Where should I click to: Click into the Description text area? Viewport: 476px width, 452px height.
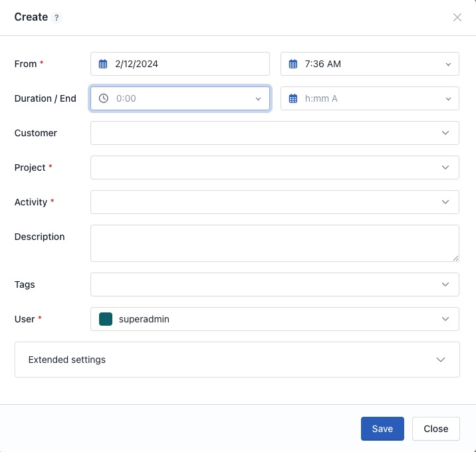(274, 243)
